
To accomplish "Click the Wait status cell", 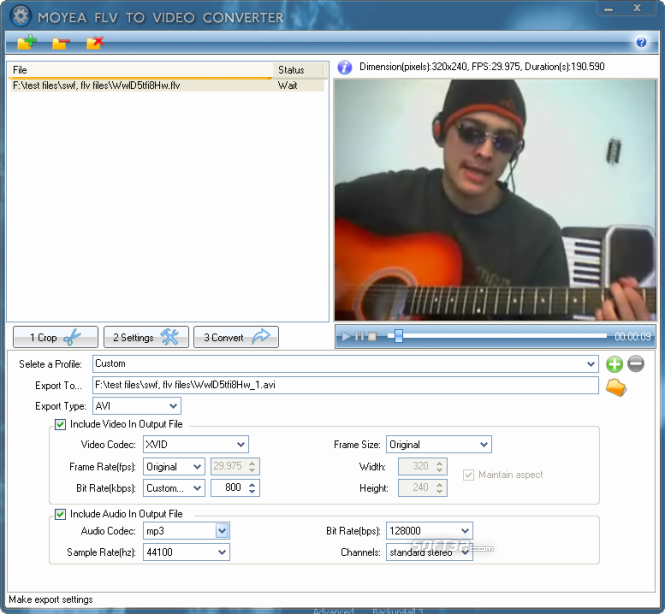I will pyautogui.click(x=287, y=86).
